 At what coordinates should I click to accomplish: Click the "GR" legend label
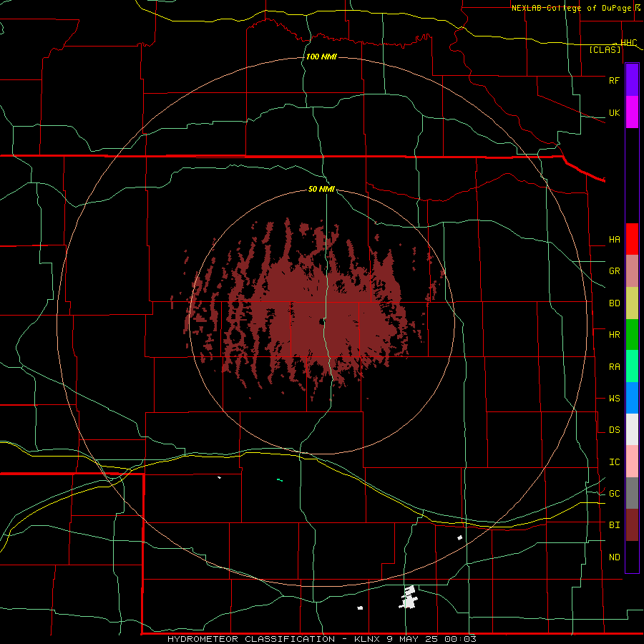coord(614,271)
